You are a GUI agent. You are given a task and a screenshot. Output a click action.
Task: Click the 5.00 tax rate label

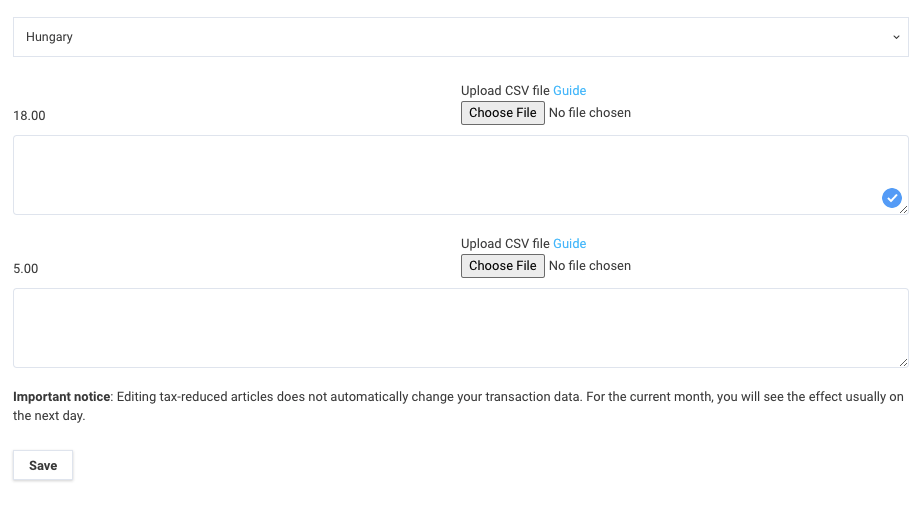[x=26, y=269]
